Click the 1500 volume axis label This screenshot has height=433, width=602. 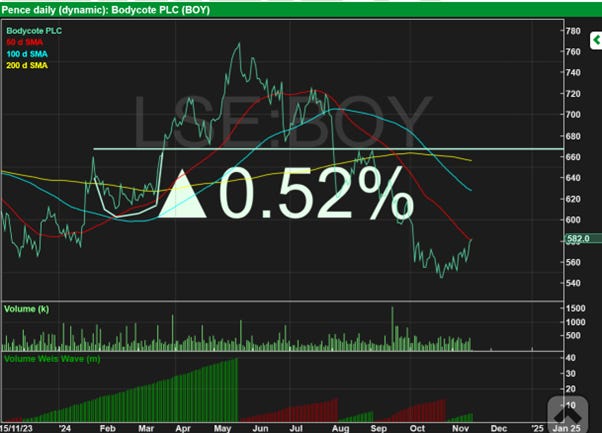coord(575,308)
